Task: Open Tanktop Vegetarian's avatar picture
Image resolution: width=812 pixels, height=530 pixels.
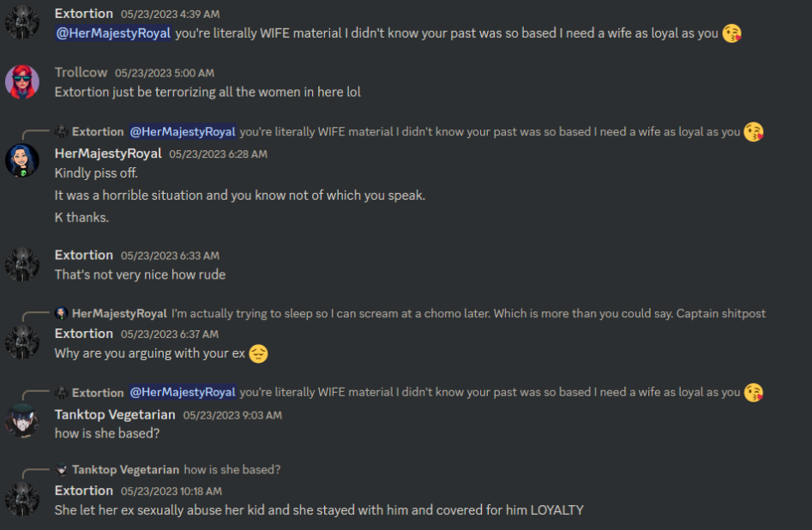Action: 22,421
